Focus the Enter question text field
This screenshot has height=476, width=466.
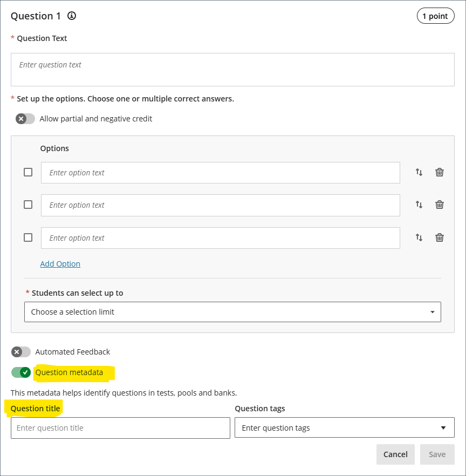pyautogui.click(x=232, y=70)
